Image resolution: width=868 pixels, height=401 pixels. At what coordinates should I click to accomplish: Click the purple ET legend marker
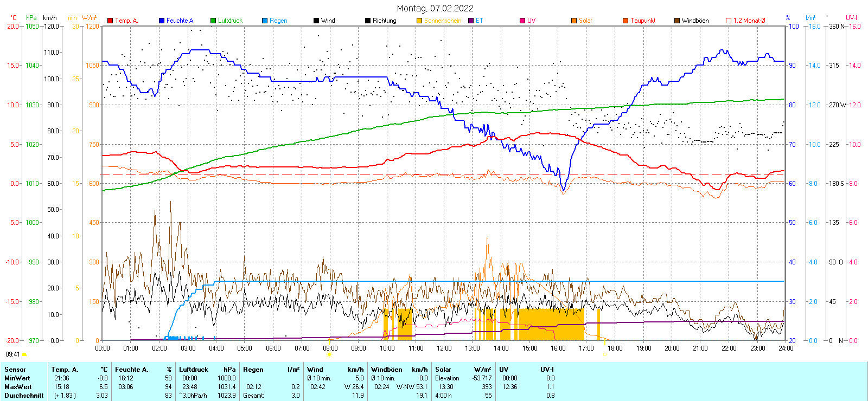tap(471, 21)
